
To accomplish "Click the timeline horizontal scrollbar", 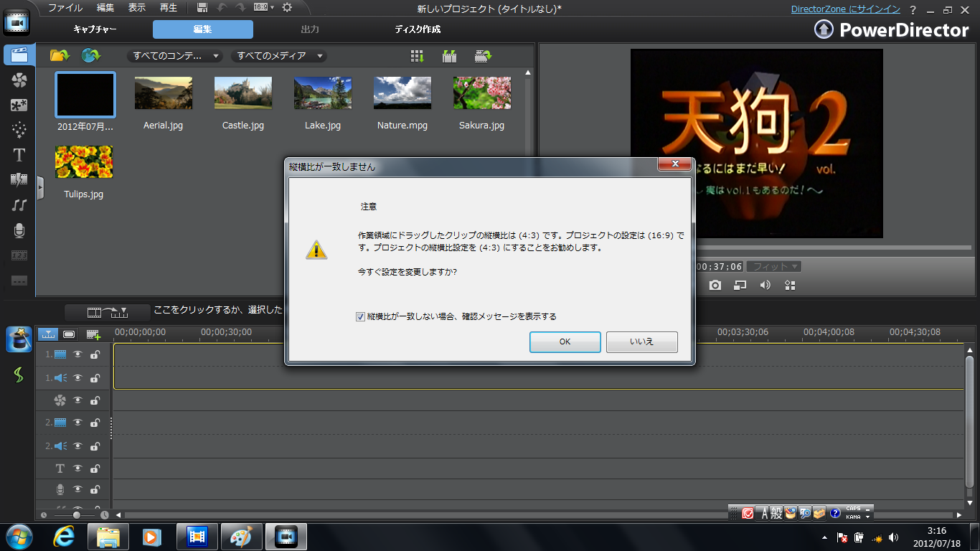I will [x=539, y=515].
